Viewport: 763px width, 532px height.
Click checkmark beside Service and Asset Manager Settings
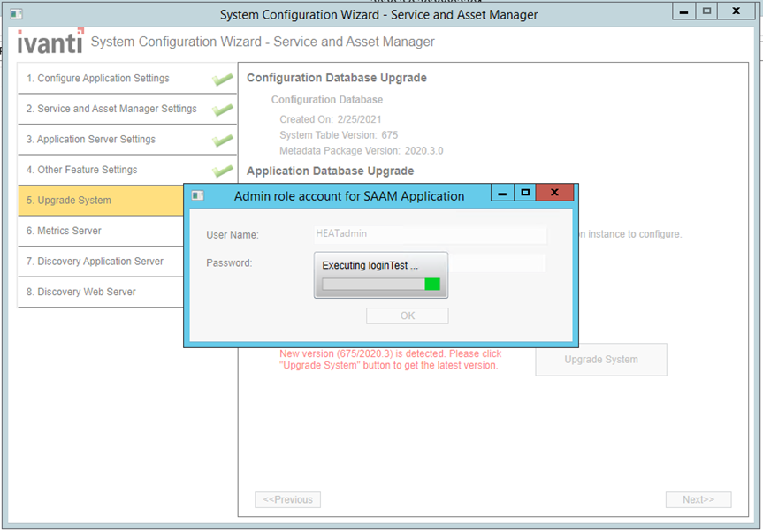pyautogui.click(x=223, y=110)
